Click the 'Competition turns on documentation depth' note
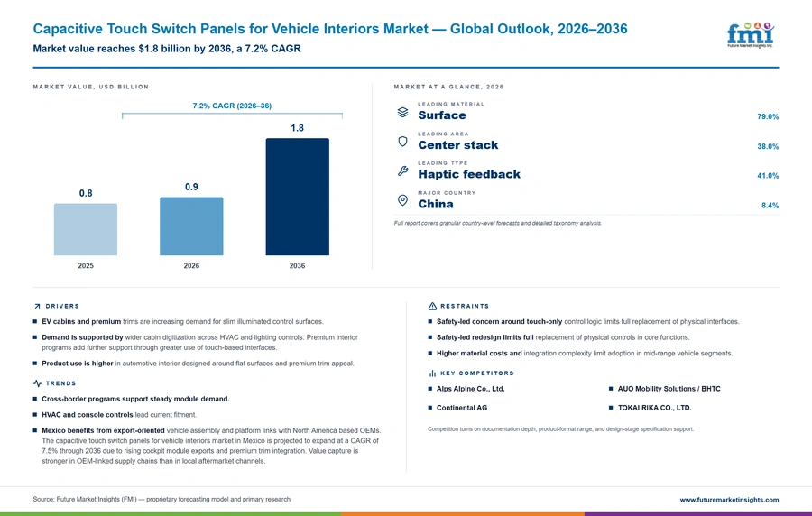The width and height of the screenshot is (812, 516). (561, 429)
